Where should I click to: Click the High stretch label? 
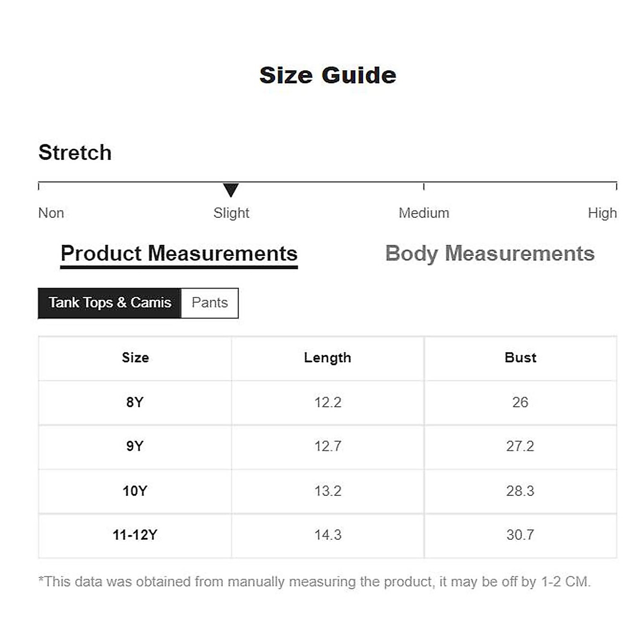tap(602, 213)
